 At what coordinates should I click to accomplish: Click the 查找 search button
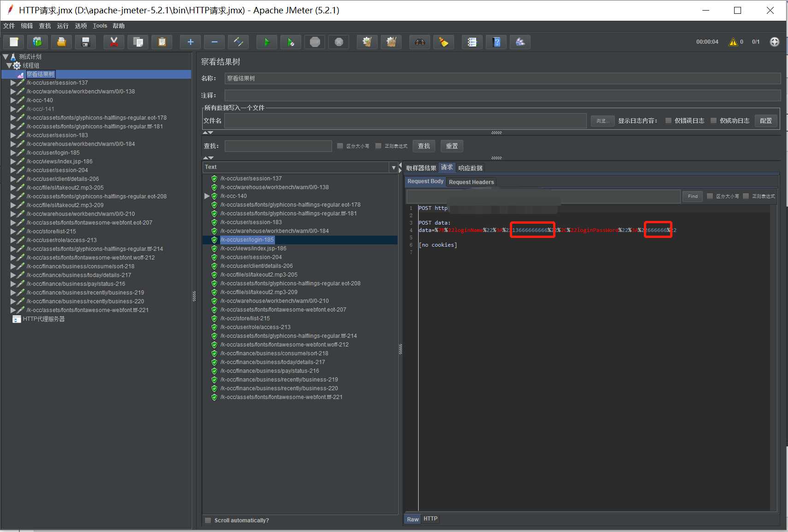[424, 146]
